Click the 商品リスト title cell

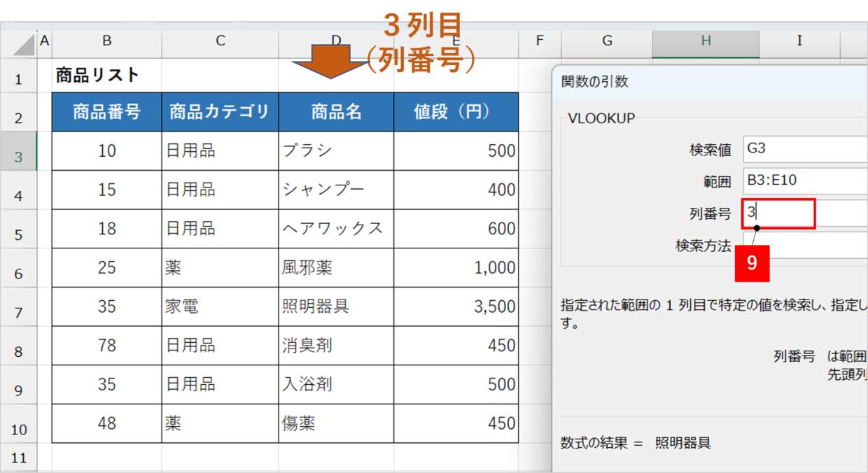[x=106, y=76]
